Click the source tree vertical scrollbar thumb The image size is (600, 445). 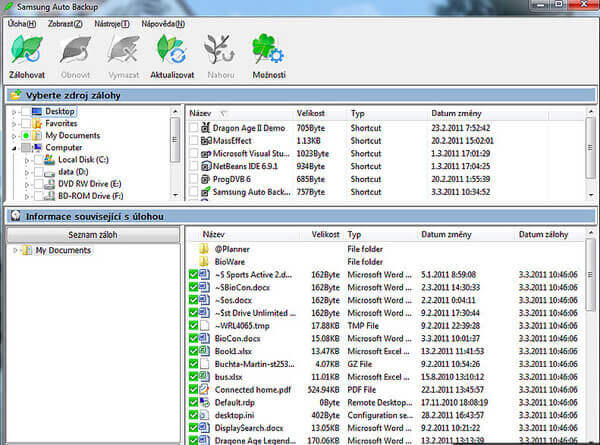coord(175,139)
